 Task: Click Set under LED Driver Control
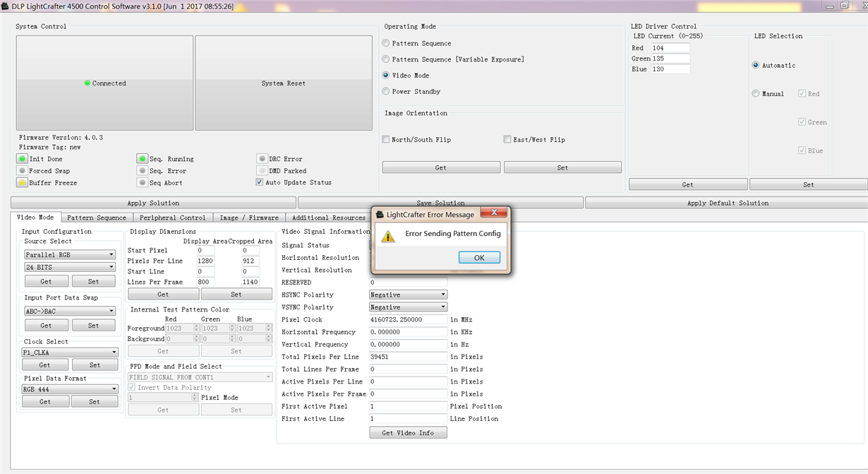coord(809,184)
